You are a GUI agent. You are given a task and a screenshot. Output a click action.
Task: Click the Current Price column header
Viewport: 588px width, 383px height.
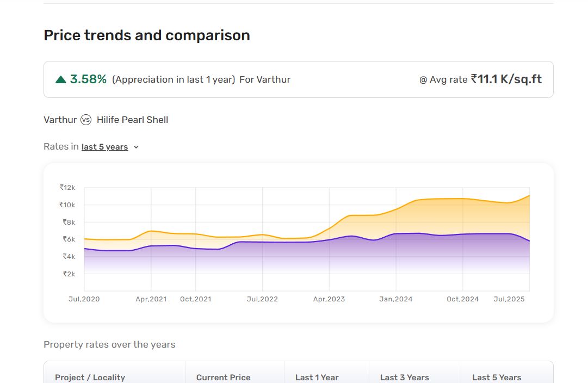[x=223, y=378]
